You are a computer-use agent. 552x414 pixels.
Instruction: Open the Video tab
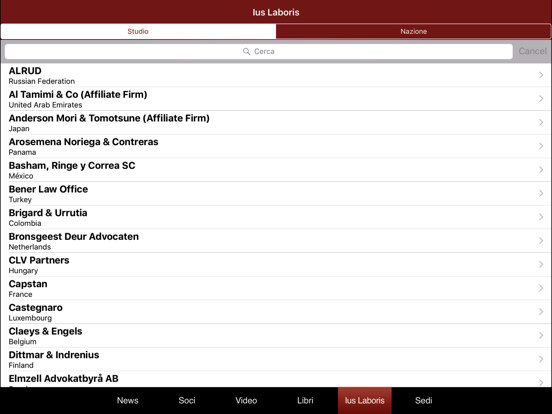coord(246,401)
